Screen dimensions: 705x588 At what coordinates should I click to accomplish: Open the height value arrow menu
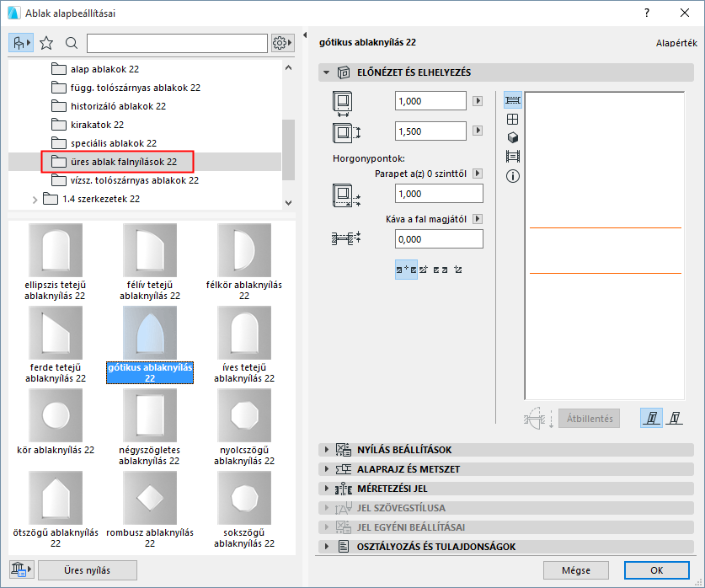[478, 131]
